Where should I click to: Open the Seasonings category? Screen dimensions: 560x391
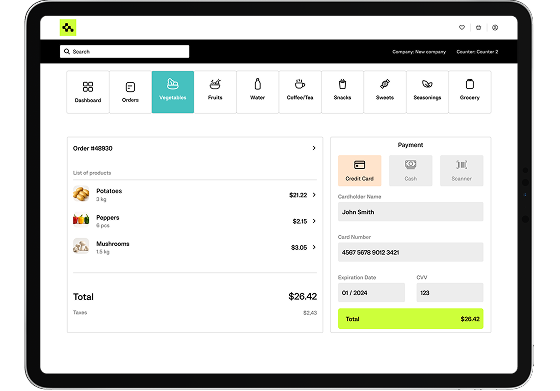click(x=428, y=92)
